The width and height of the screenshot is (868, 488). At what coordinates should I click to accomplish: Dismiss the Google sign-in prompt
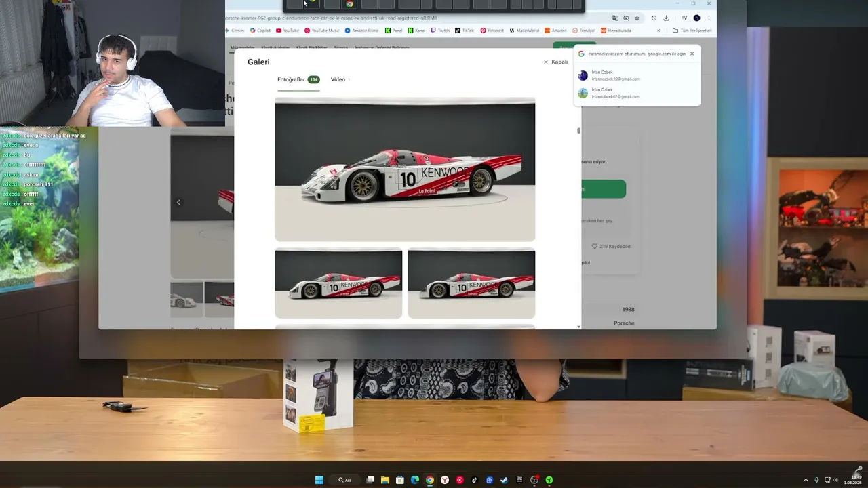pos(692,54)
